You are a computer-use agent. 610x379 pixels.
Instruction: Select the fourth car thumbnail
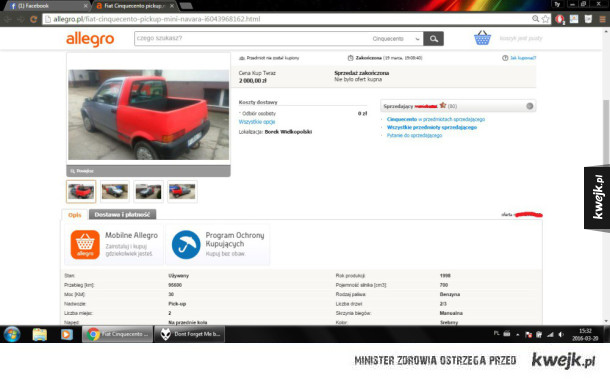182,191
